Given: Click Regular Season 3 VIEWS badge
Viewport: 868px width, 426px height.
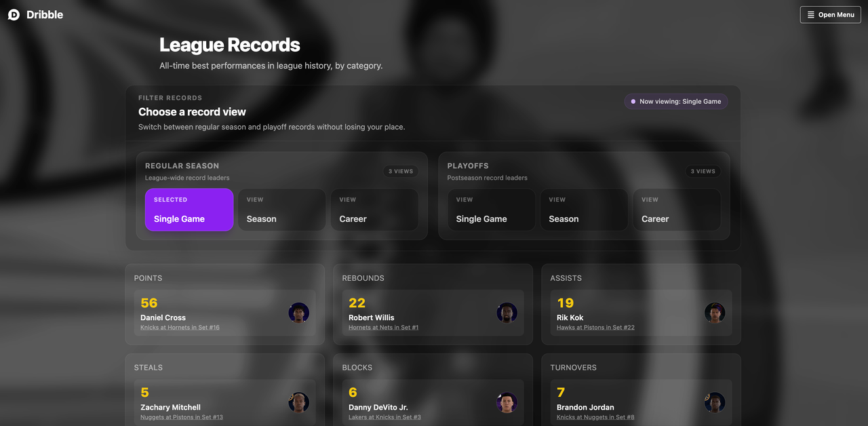Looking at the screenshot, I should [x=401, y=172].
